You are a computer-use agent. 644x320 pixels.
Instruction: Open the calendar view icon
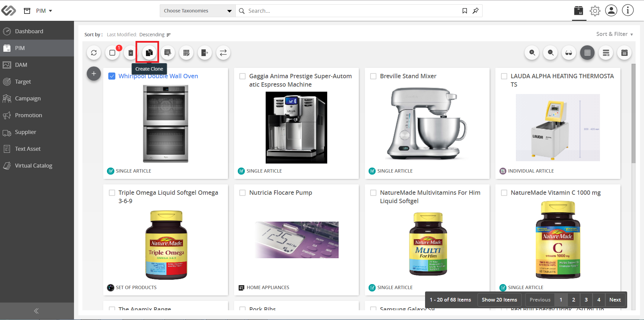click(624, 53)
